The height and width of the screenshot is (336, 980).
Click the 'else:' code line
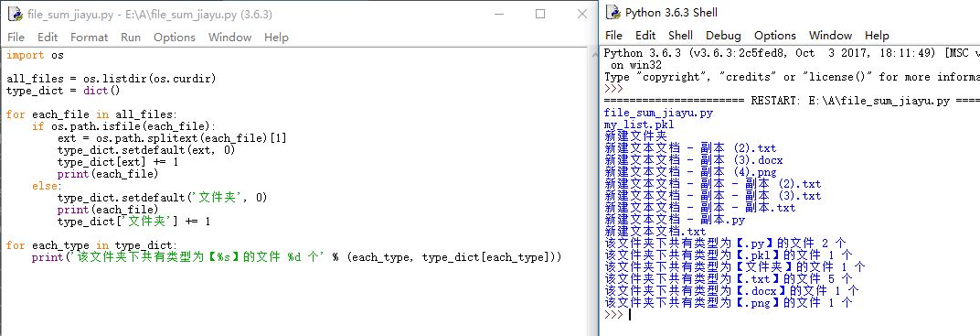coord(48,186)
